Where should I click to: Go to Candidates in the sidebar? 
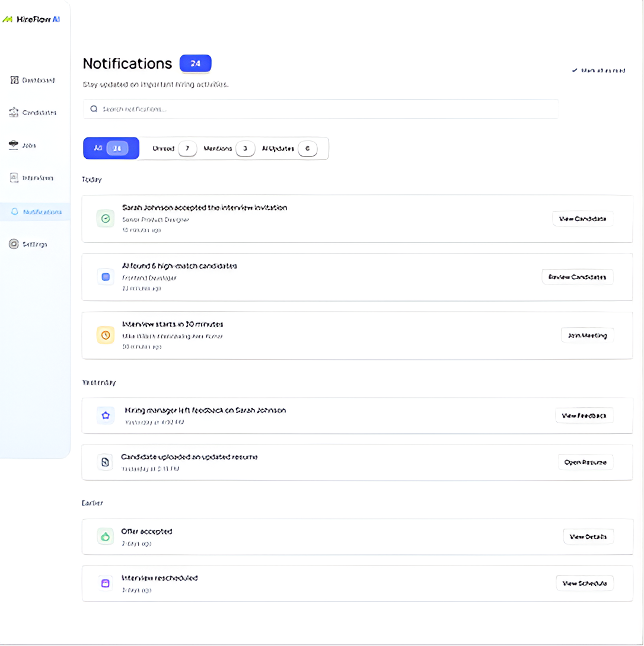33,113
